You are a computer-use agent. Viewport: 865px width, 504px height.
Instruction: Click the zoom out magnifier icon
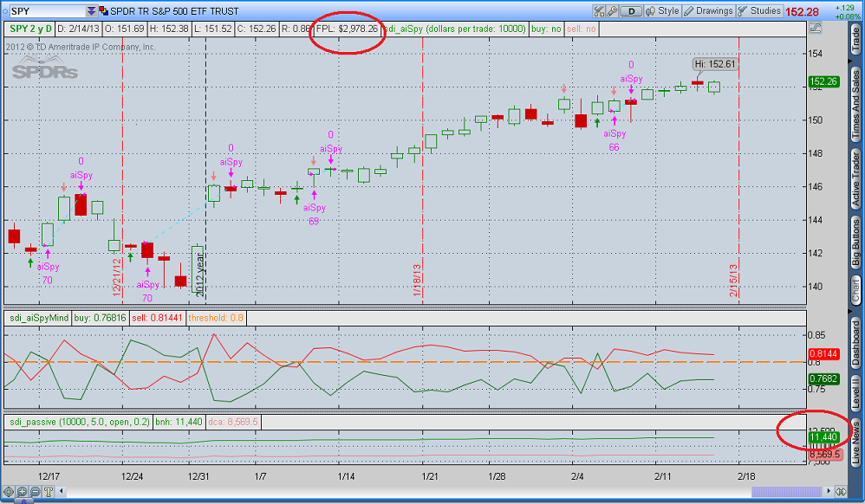coord(35,491)
